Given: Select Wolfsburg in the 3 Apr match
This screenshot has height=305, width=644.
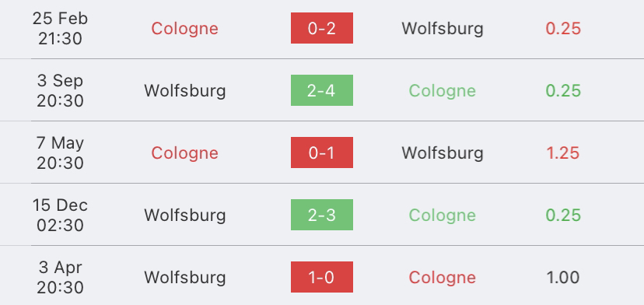Looking at the screenshot, I should click(x=185, y=278).
